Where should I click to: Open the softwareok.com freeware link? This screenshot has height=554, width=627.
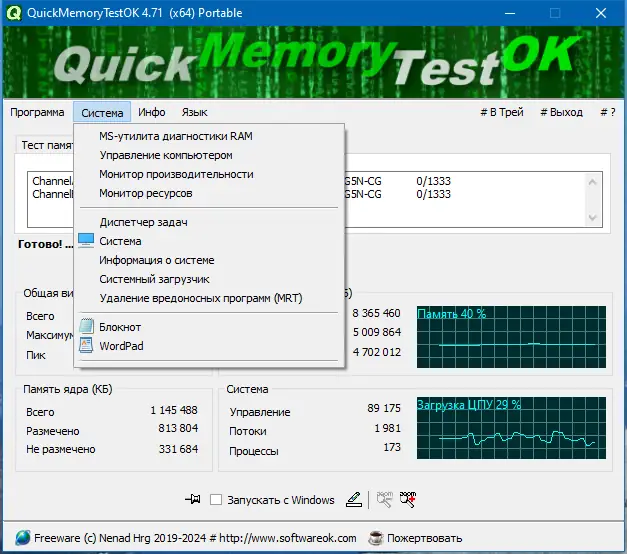[x=195, y=538]
